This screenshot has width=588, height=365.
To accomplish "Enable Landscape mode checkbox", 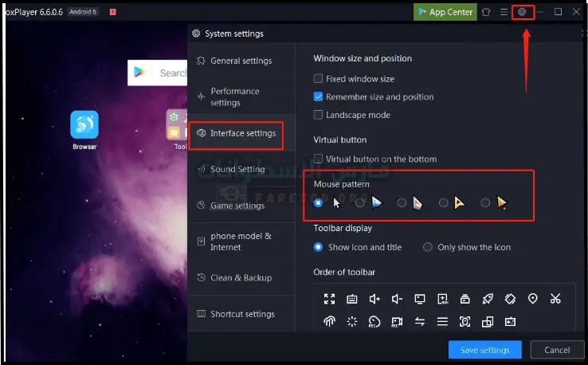I will coord(319,115).
